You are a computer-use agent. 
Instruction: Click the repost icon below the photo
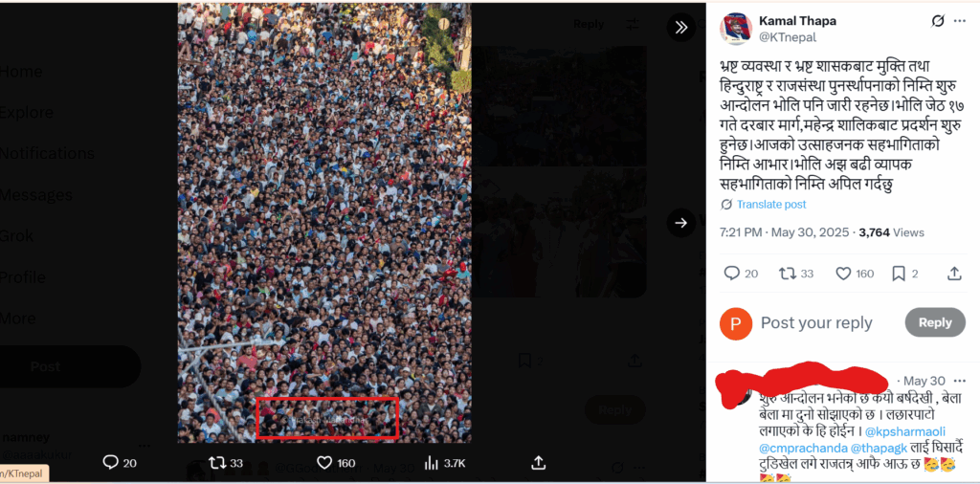[217, 463]
